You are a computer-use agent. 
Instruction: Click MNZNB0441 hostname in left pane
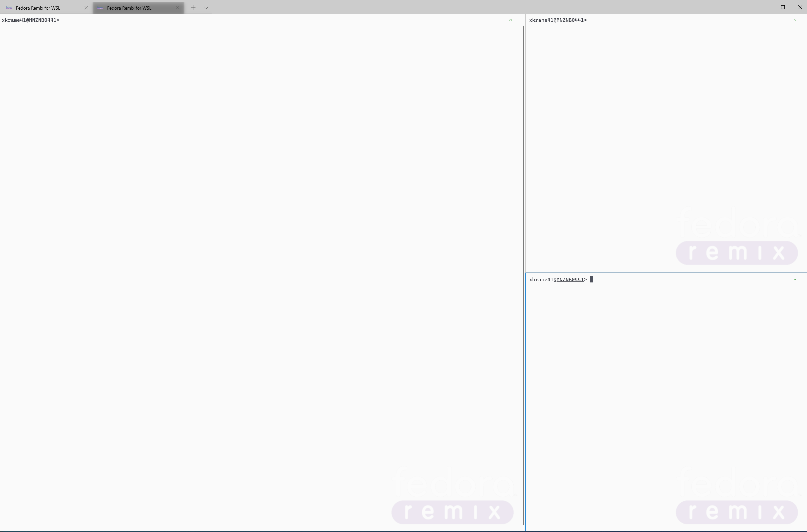pos(43,20)
